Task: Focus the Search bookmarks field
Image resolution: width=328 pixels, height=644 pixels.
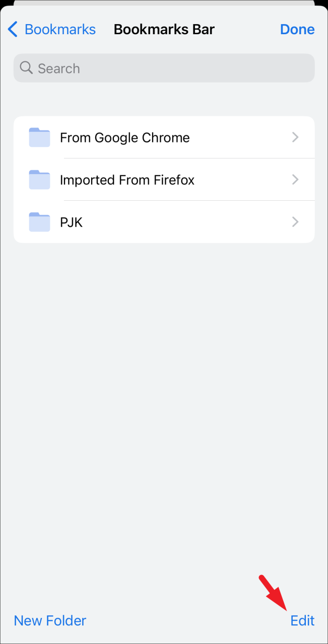Action: click(x=164, y=68)
